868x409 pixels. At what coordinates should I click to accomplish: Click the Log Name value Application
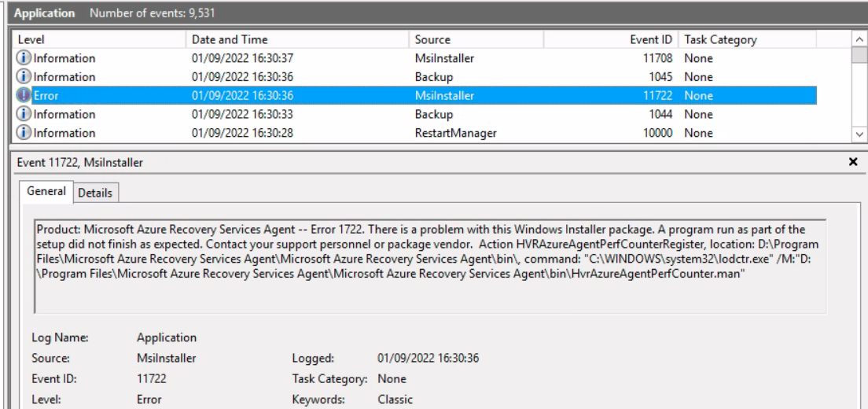pos(167,337)
